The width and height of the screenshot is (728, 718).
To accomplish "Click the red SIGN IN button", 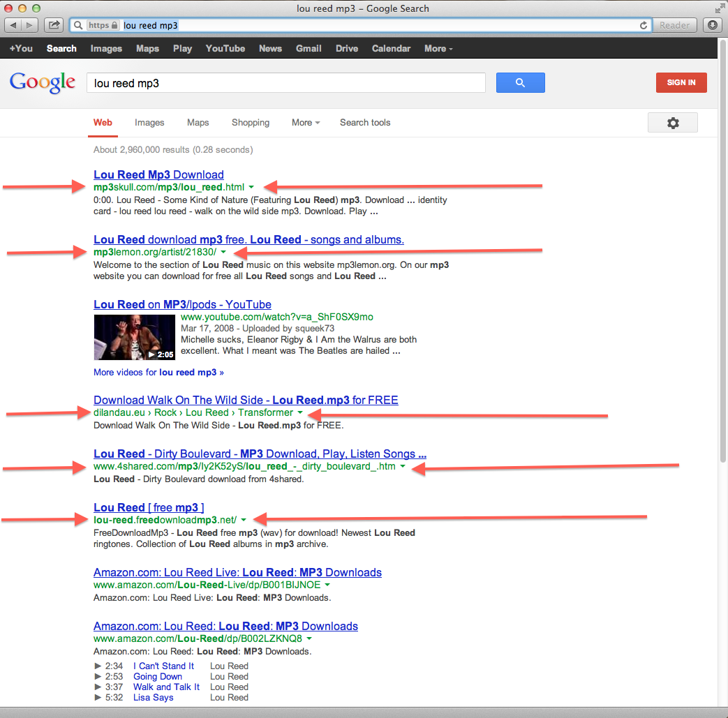I will pyautogui.click(x=681, y=82).
